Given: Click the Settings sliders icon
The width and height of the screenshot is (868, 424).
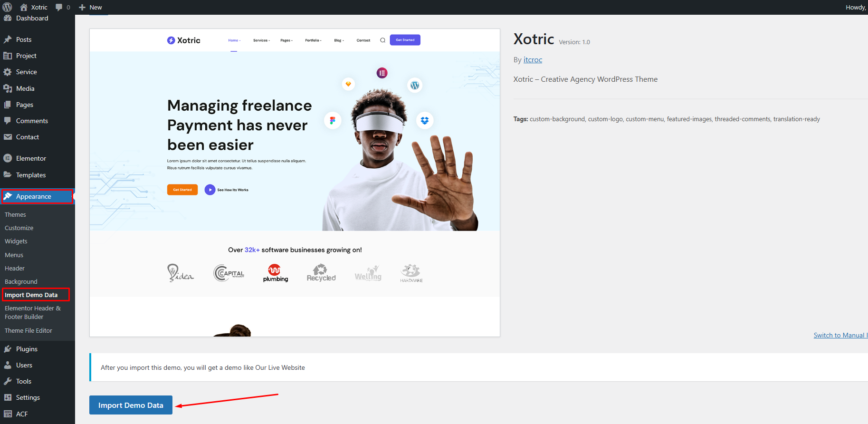Looking at the screenshot, I should [x=8, y=397].
